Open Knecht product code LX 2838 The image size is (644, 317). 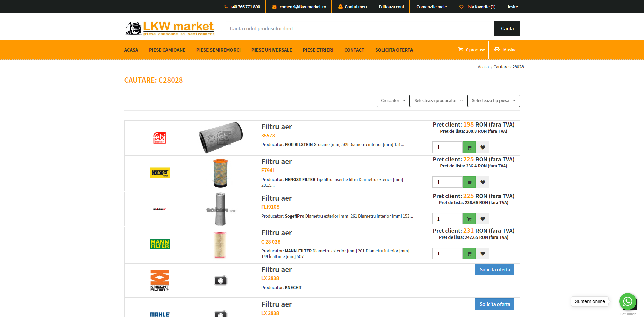pyautogui.click(x=270, y=278)
